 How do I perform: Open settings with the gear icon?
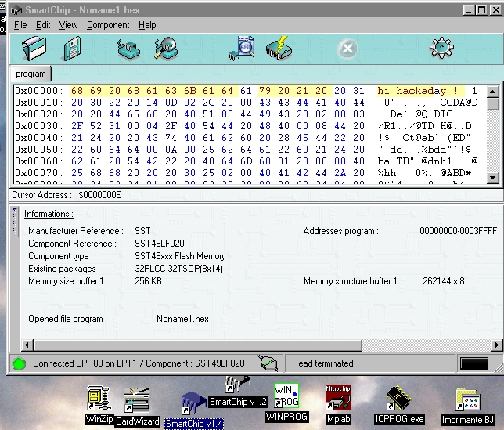coord(441,48)
